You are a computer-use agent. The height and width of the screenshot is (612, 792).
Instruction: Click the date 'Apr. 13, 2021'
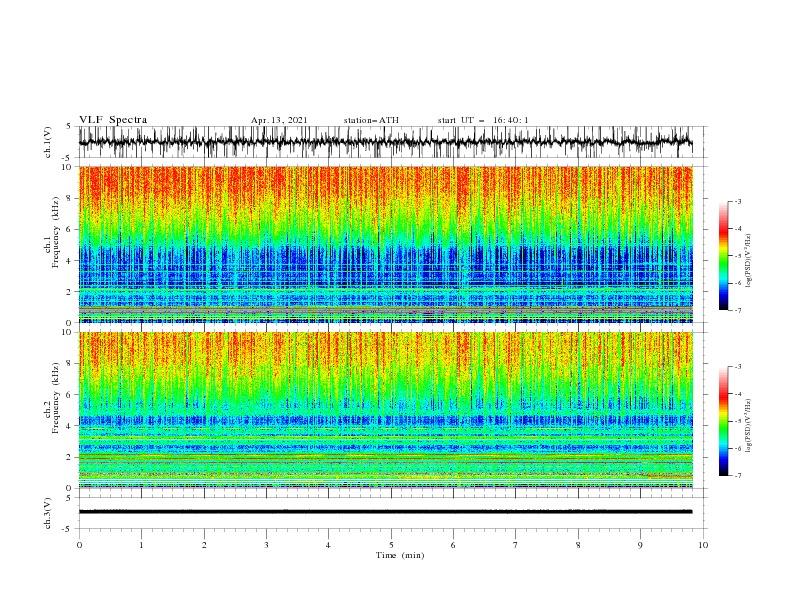279,120
